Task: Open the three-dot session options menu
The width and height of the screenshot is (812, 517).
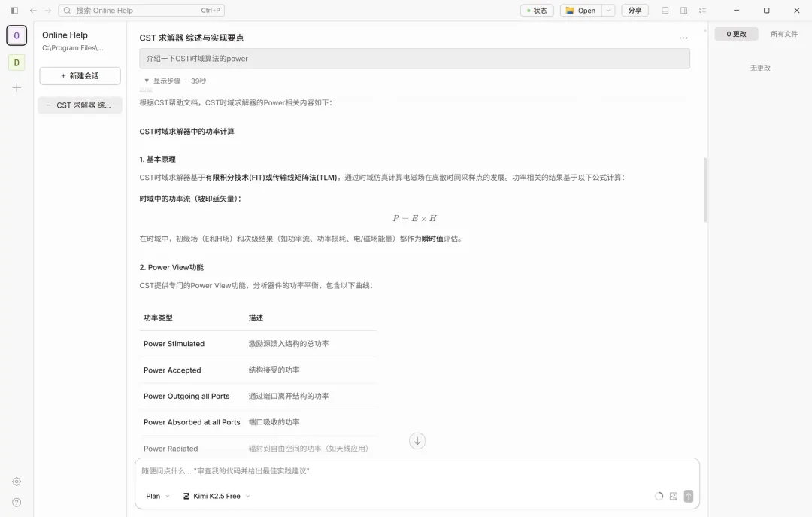Action: click(x=684, y=38)
